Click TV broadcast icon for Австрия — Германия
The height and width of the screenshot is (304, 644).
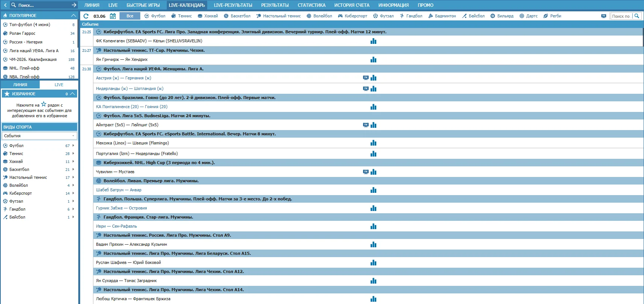tap(365, 78)
